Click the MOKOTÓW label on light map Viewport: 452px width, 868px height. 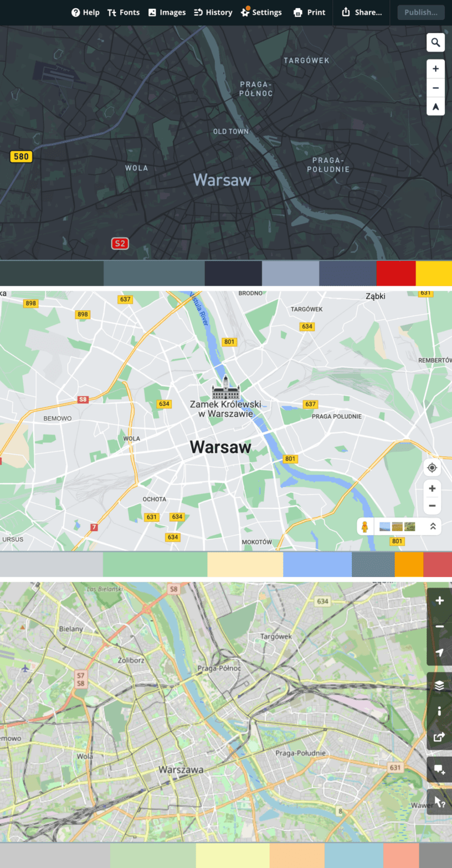257,542
